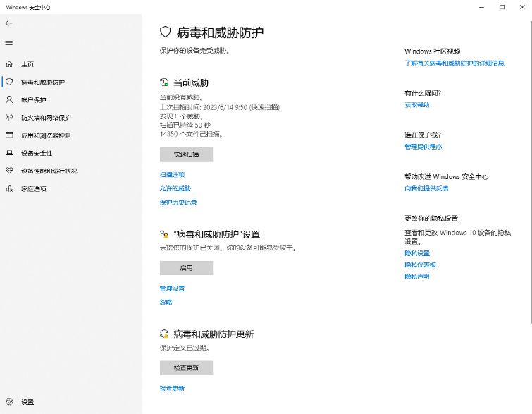Click the 忽略 link

pyautogui.click(x=166, y=302)
